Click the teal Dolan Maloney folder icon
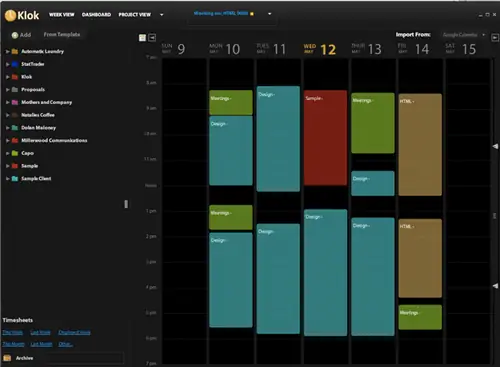Viewport: 500px width, 367px height. pos(15,128)
